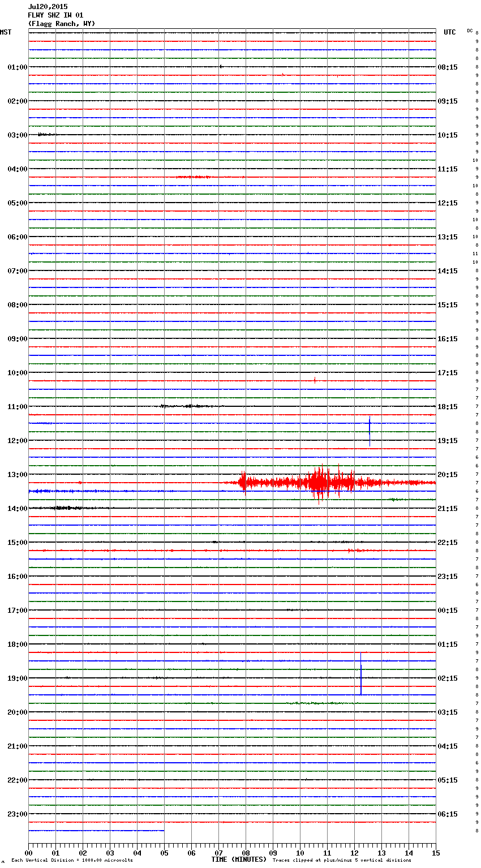Click the 04:15 UTC time label

448,746
